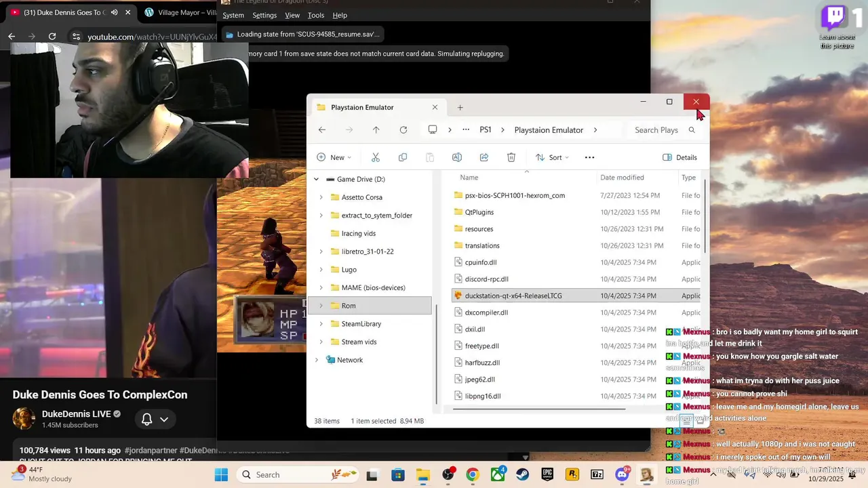Screen dimensions: 868x488
Task: Open Epic Games Launcher from taskbar
Action: [x=548, y=475]
